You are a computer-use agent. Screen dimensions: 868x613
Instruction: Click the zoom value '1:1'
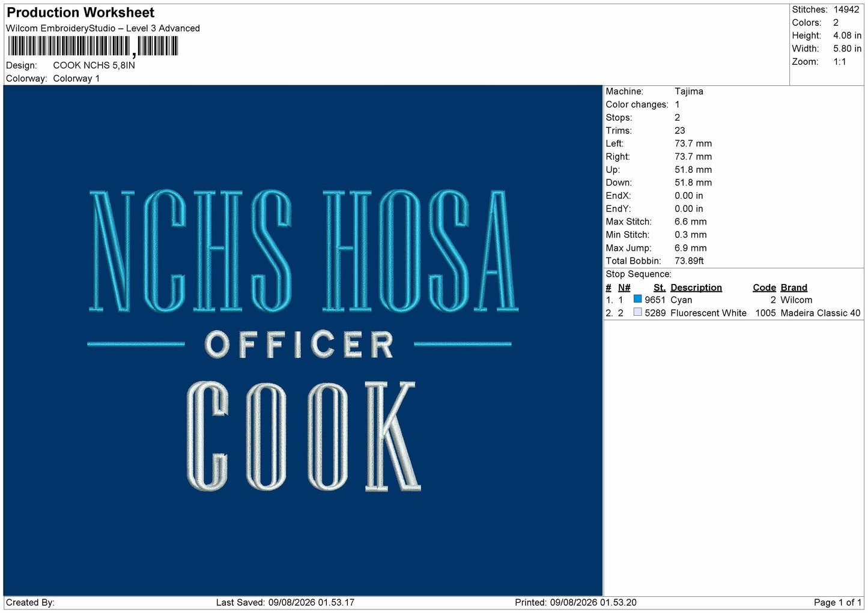click(x=839, y=62)
